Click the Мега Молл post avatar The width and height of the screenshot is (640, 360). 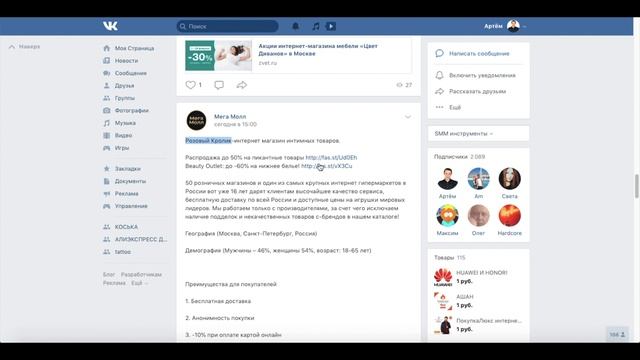pos(196,120)
